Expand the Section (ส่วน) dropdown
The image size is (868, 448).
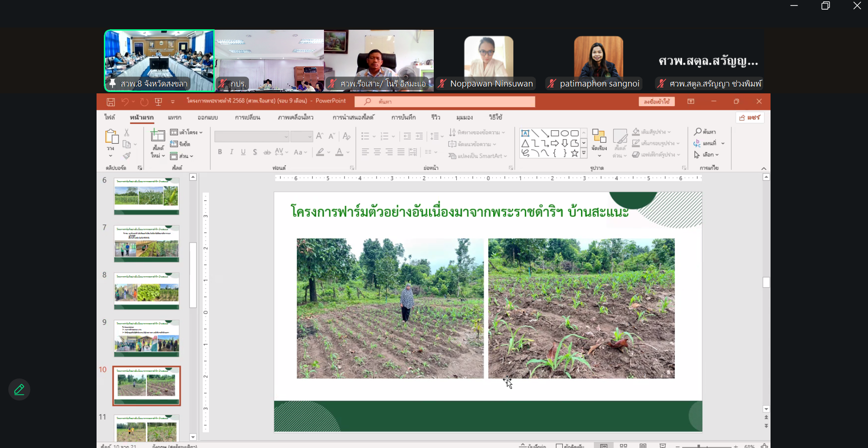tap(182, 156)
